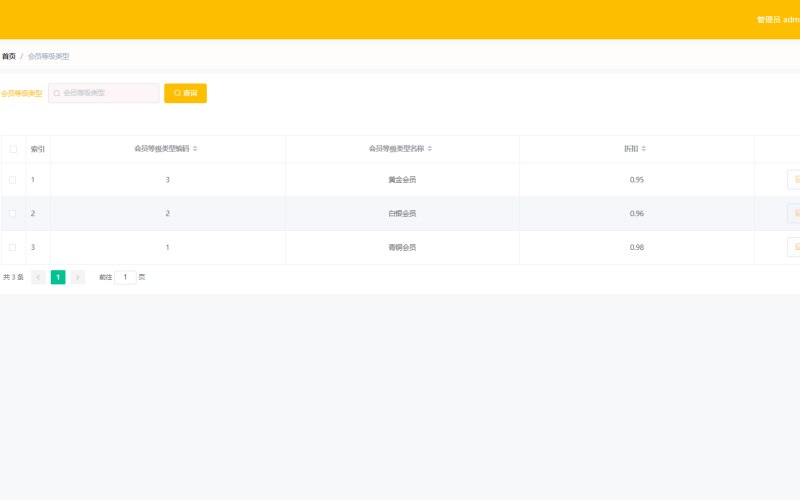Focus the 会员等级类型 search input
This screenshot has width=800, height=500.
coord(104,93)
